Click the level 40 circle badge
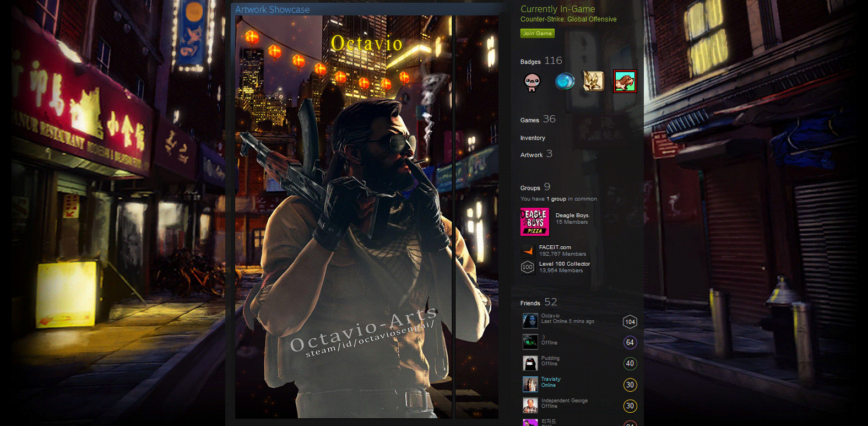The height and width of the screenshot is (426, 868). pos(630,364)
